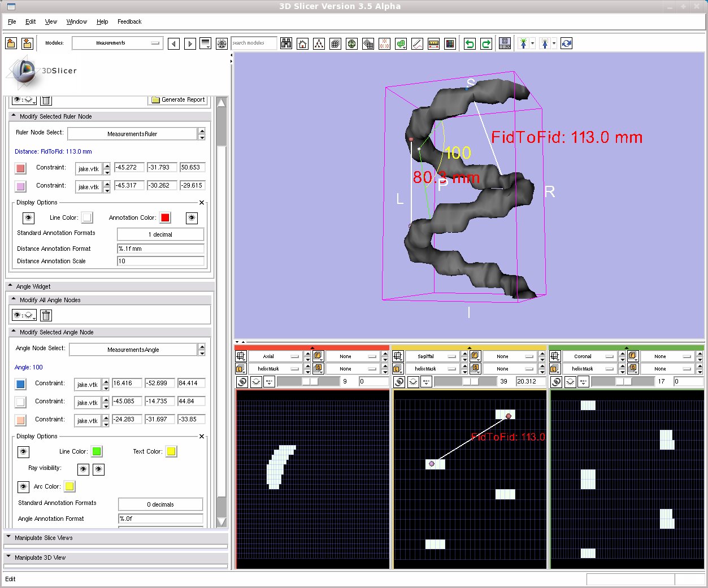The height and width of the screenshot is (588, 708).
Task: Click the Distance Annotation Scale field
Action: (x=160, y=261)
